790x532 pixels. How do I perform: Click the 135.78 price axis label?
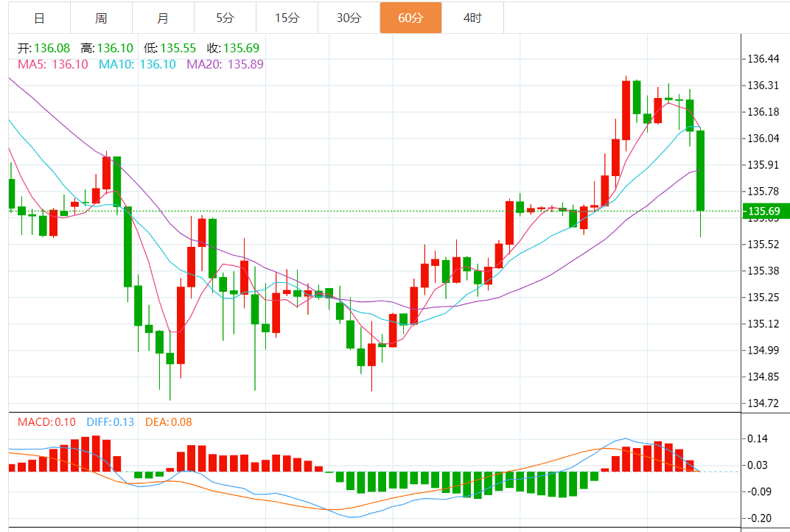tap(763, 192)
